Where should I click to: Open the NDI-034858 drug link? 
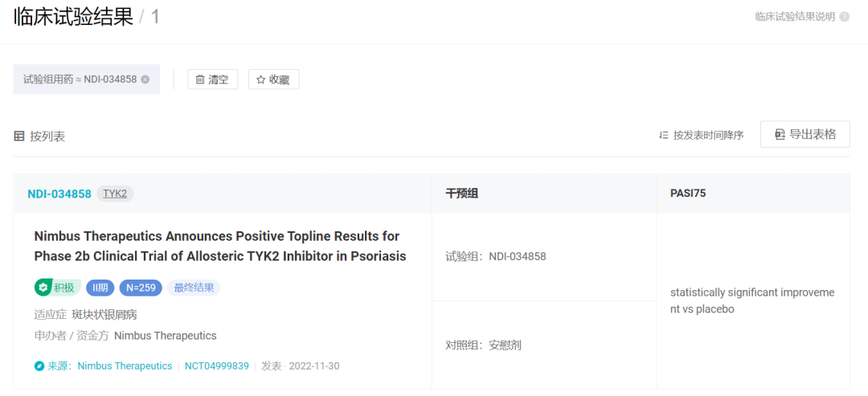[59, 194]
